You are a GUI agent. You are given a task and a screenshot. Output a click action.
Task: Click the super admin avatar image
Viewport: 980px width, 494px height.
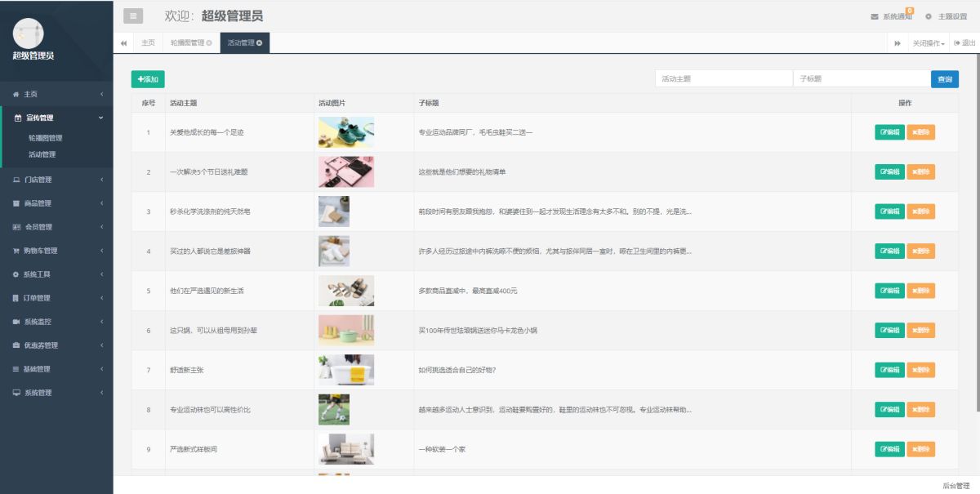(x=29, y=33)
